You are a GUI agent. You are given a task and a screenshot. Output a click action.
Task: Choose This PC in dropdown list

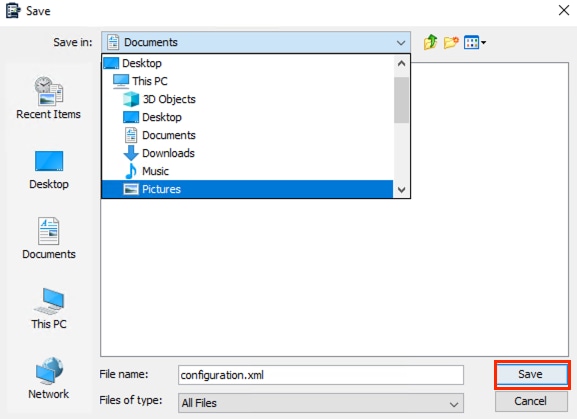pos(248,81)
